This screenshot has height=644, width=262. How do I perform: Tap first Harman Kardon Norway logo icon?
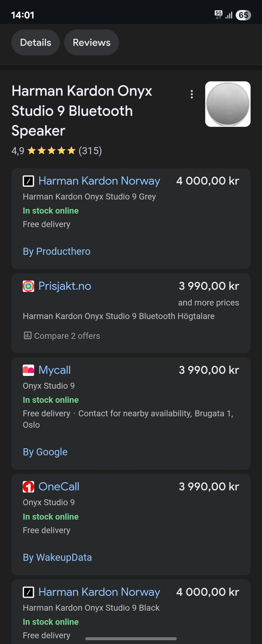pos(28,181)
